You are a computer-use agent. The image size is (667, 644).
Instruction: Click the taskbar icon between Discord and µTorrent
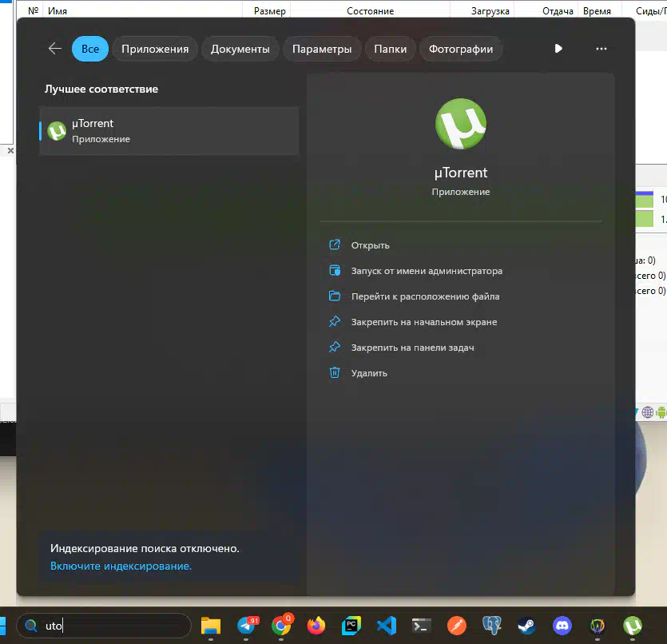point(598,626)
